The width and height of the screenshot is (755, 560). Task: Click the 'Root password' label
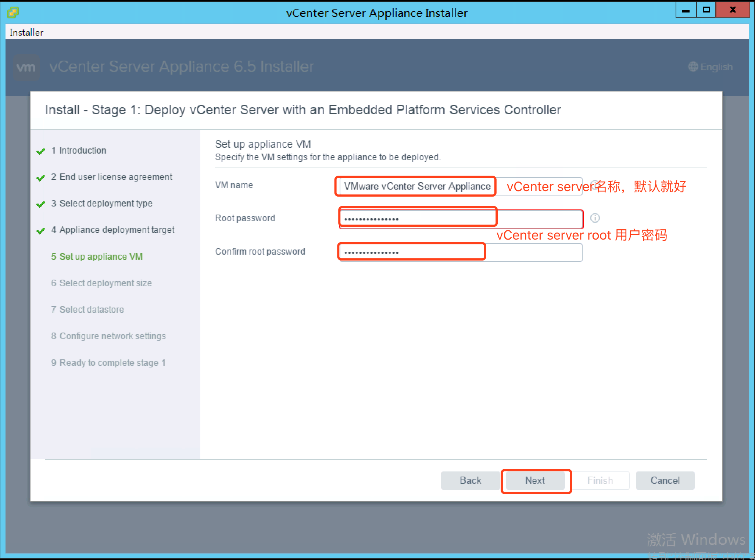pyautogui.click(x=245, y=218)
